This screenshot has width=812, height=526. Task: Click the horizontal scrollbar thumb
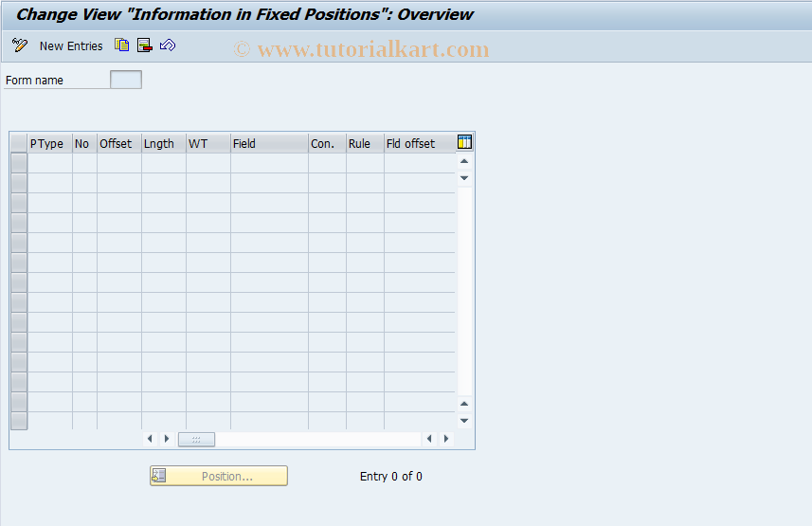(196, 439)
